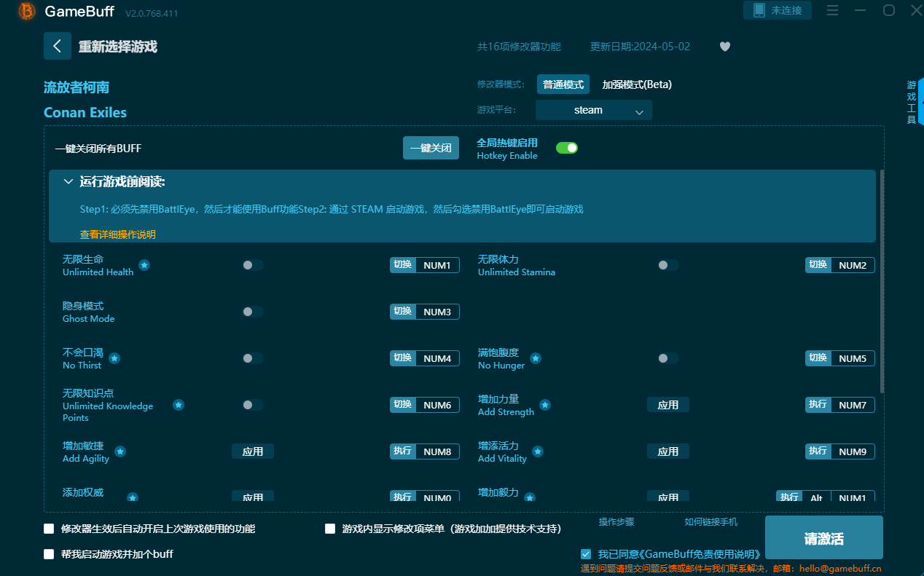Check 修改器生效后自动开启上次游戏使用的功能 box
Viewport: 924px width, 576px height.
pyautogui.click(x=49, y=529)
